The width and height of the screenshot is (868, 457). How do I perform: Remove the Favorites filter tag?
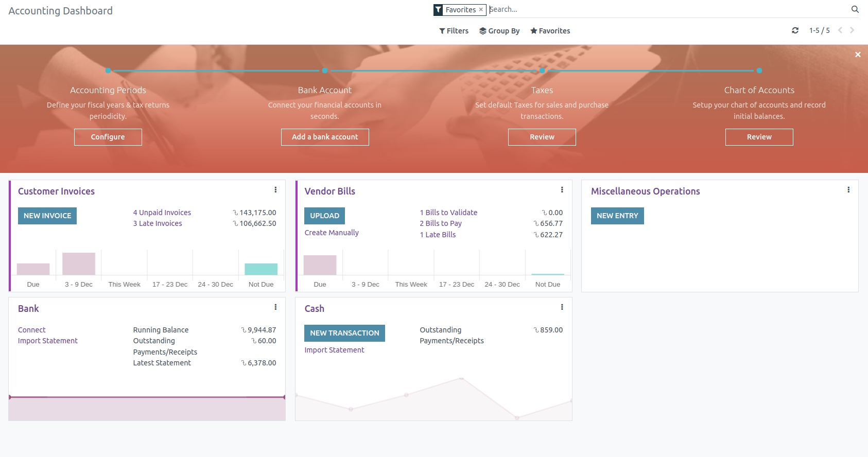tap(481, 10)
